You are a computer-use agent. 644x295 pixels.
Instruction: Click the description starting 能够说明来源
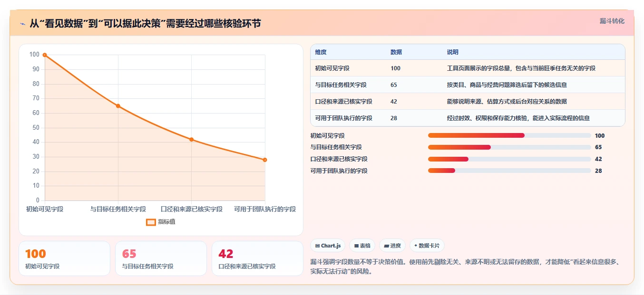click(x=507, y=102)
